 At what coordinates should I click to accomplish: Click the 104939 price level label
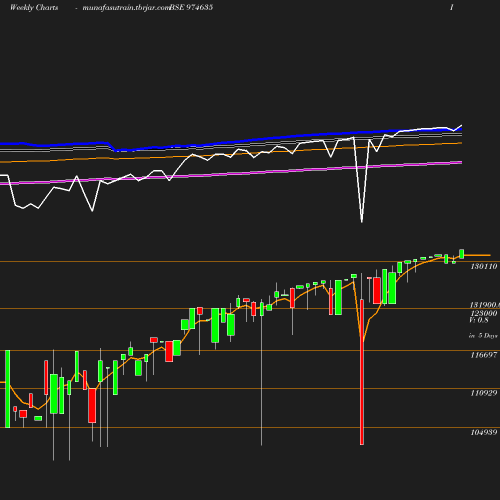(484, 432)
